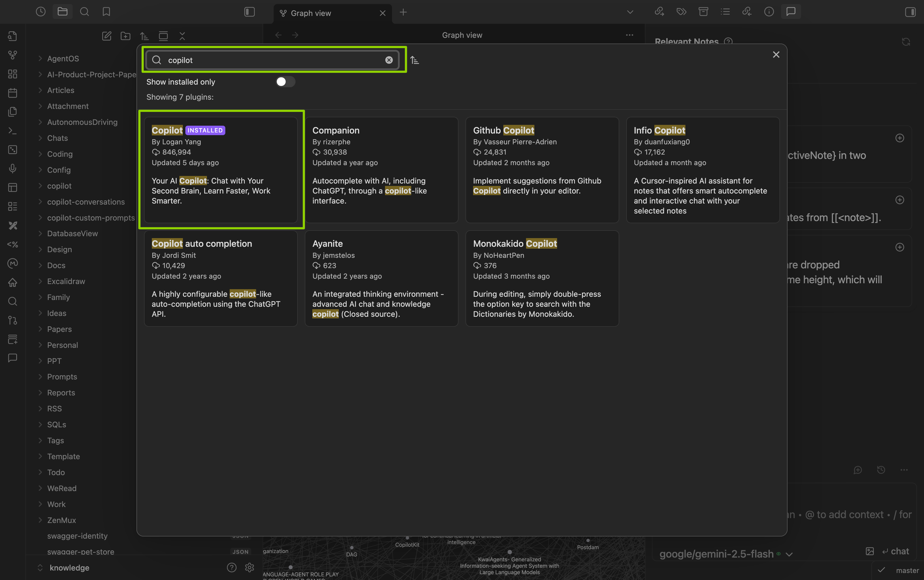Viewport: 924px width, 580px height.
Task: Open the outline list icon
Action: click(725, 12)
